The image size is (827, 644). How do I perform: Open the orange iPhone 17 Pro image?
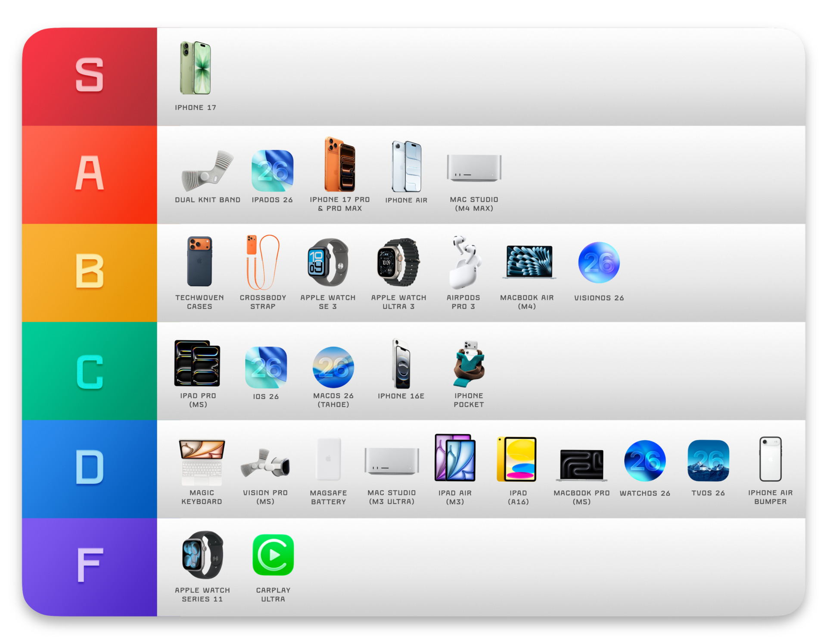pos(340,164)
